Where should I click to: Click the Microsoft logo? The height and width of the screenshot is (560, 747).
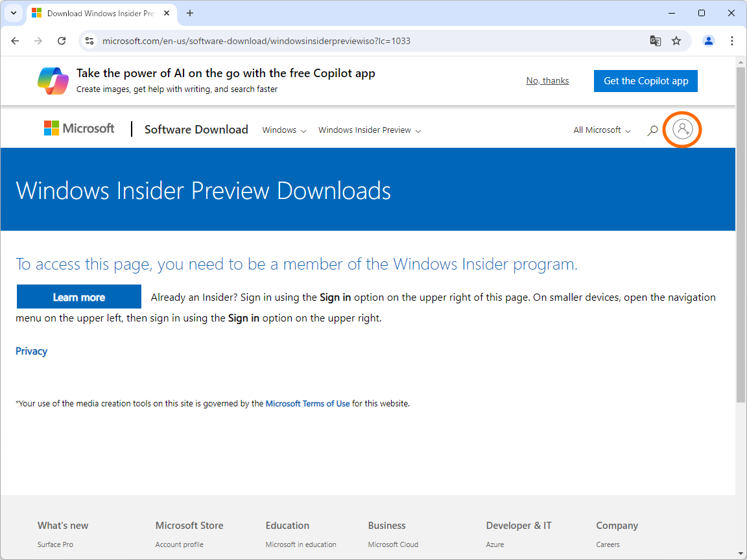click(x=78, y=128)
